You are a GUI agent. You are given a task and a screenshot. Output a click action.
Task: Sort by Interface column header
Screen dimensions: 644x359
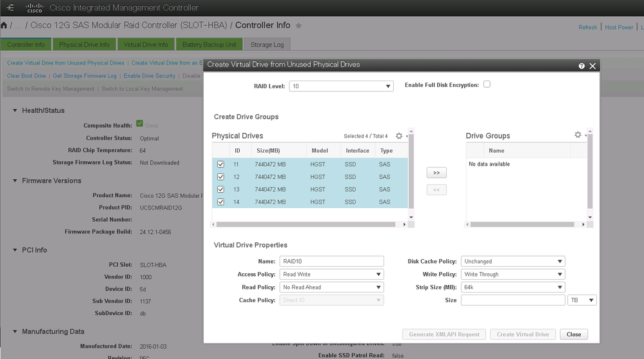coord(357,151)
